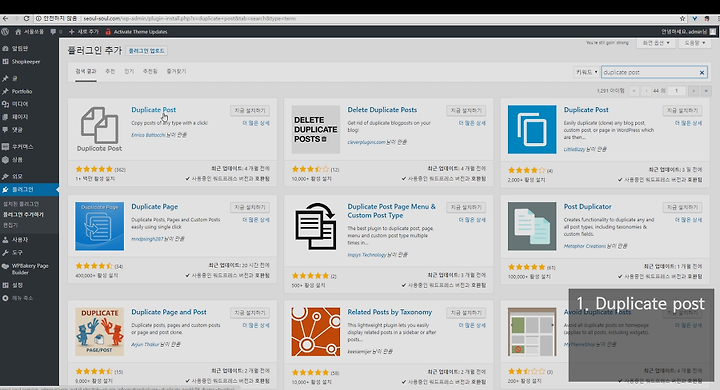Expand the 화면 옵션 screen options panel

coord(656,43)
